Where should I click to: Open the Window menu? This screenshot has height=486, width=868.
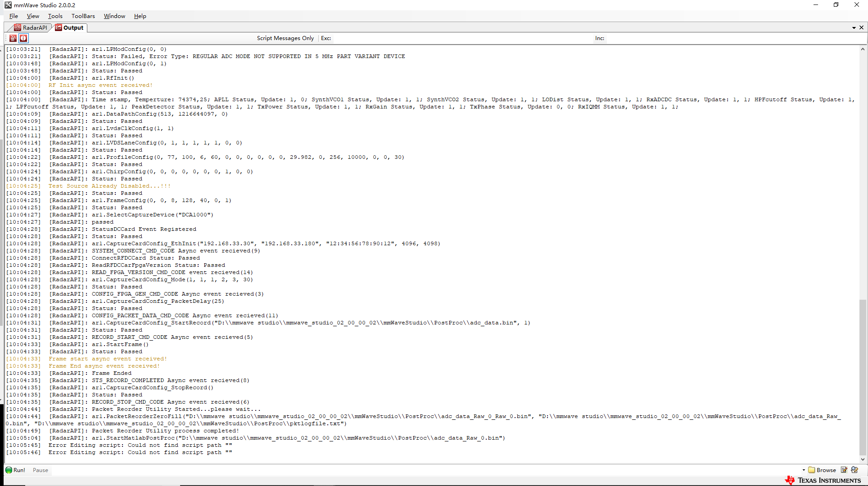point(114,16)
